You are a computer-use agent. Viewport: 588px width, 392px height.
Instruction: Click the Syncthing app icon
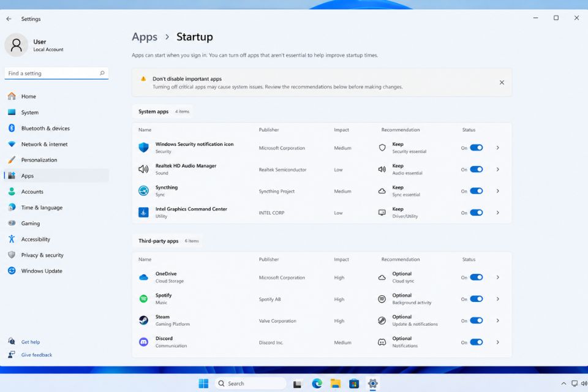click(x=143, y=191)
